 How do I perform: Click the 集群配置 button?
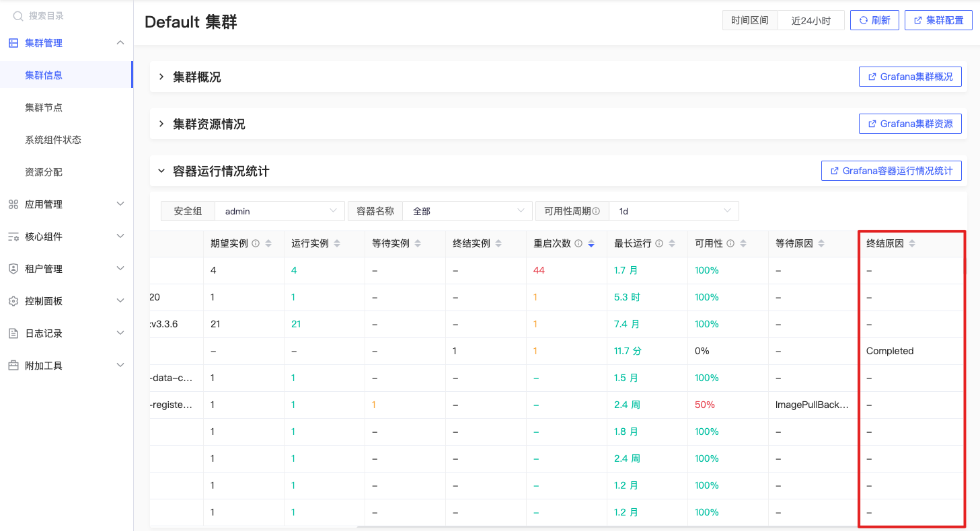938,20
